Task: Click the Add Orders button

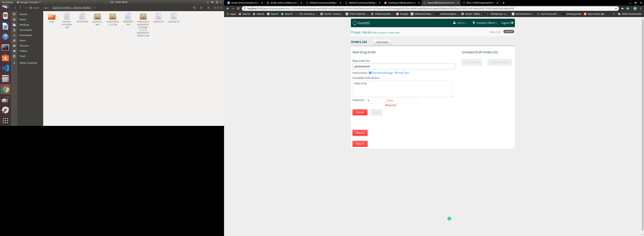Action: 382,42
